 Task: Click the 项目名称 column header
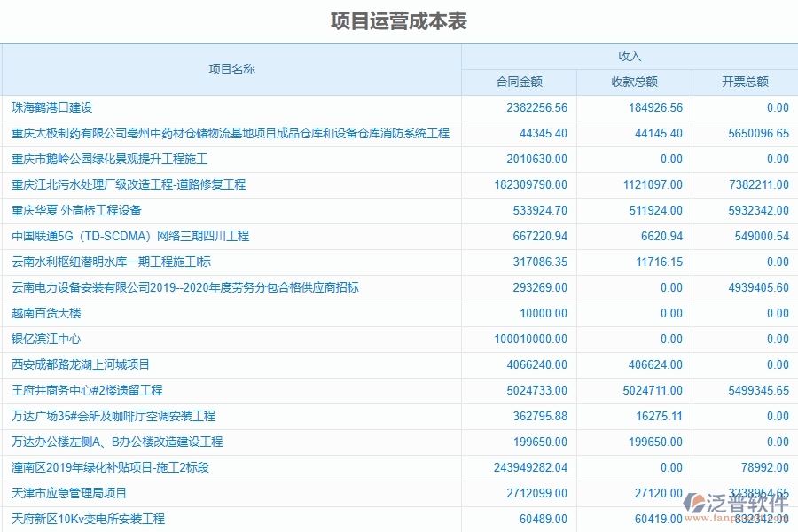231,67
